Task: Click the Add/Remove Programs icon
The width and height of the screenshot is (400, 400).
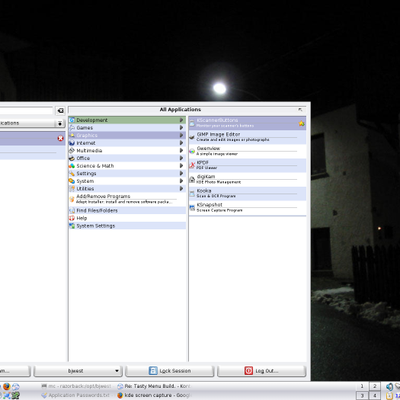Action: click(72, 199)
